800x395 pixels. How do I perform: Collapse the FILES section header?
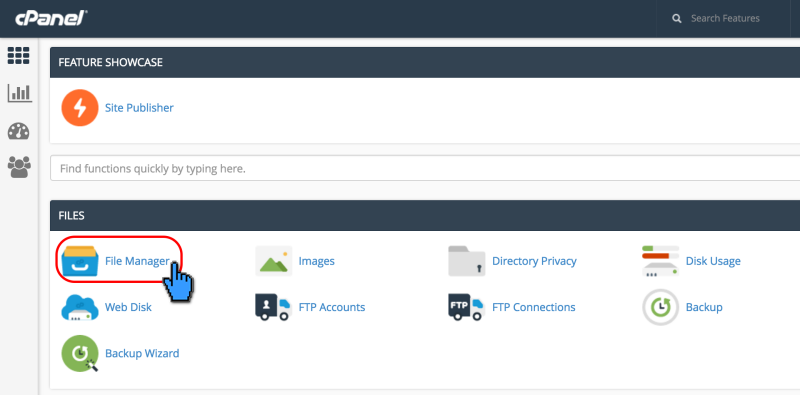click(425, 215)
